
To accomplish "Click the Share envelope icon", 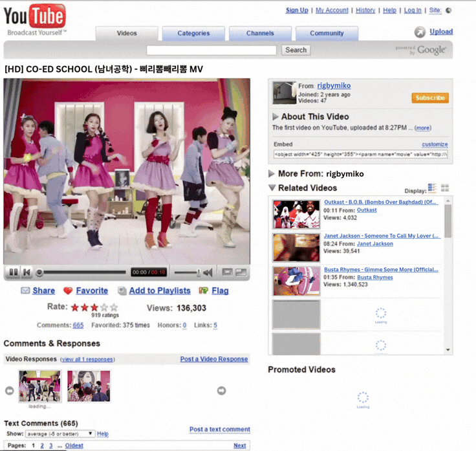I will tap(25, 291).
